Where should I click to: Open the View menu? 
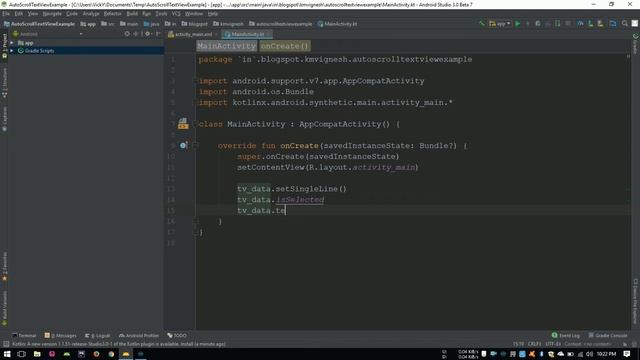33,13
